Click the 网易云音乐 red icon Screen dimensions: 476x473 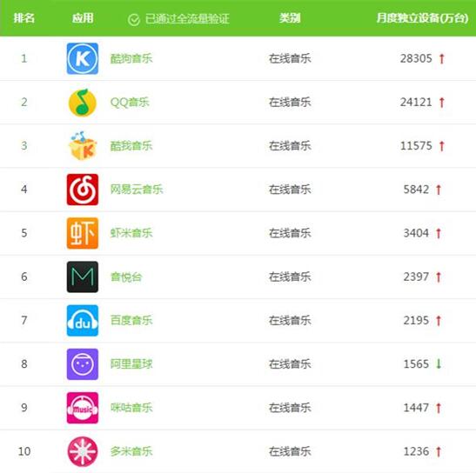point(83,190)
